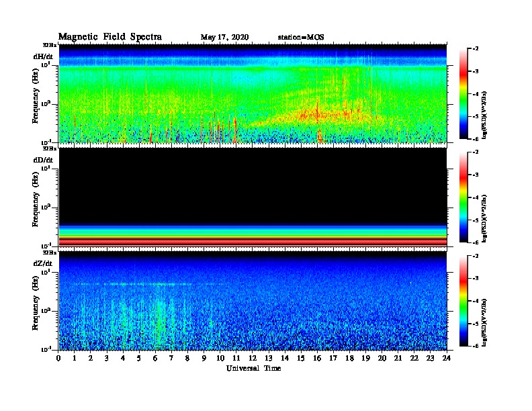Click the "dH/dt" panel label
The image size is (532, 411).
(x=43, y=56)
